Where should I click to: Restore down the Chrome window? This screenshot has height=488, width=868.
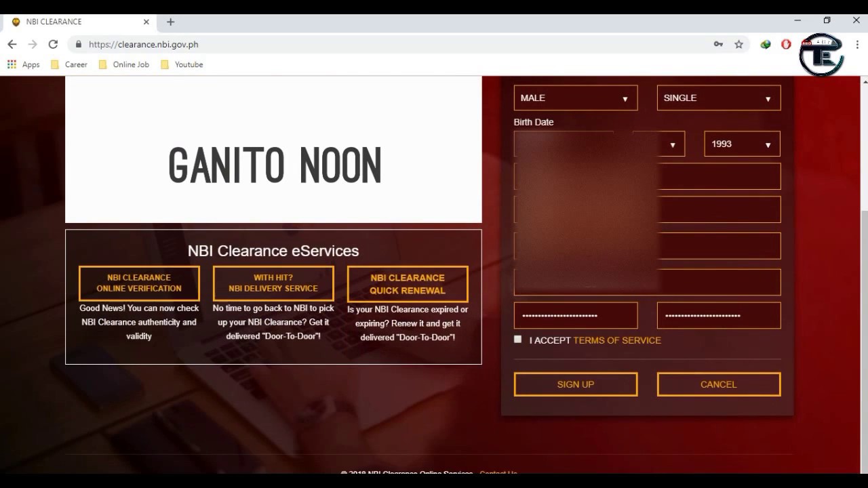(x=827, y=20)
